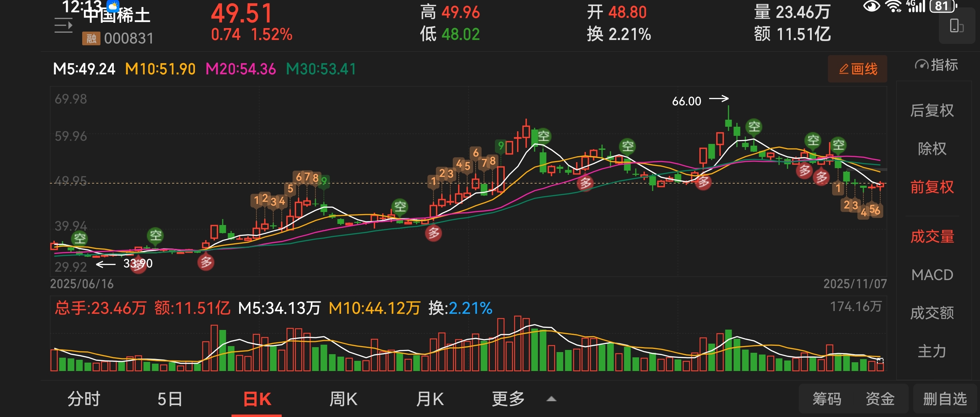Click the arrow next to 更多
Viewport: 980px width, 417px height.
tap(551, 399)
